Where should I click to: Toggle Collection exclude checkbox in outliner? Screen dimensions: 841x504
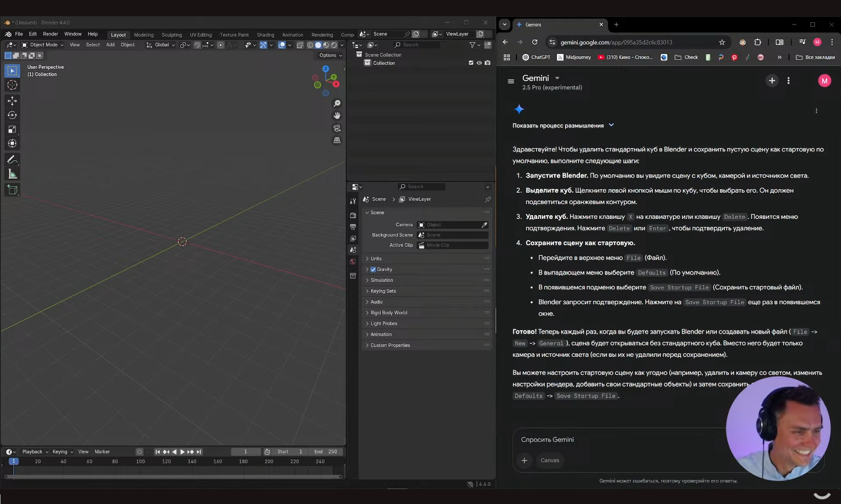point(471,63)
